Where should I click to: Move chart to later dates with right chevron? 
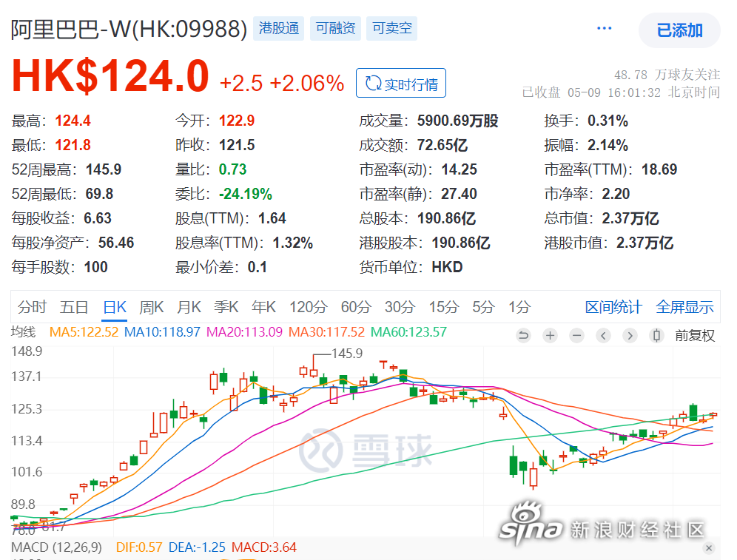tap(630, 335)
